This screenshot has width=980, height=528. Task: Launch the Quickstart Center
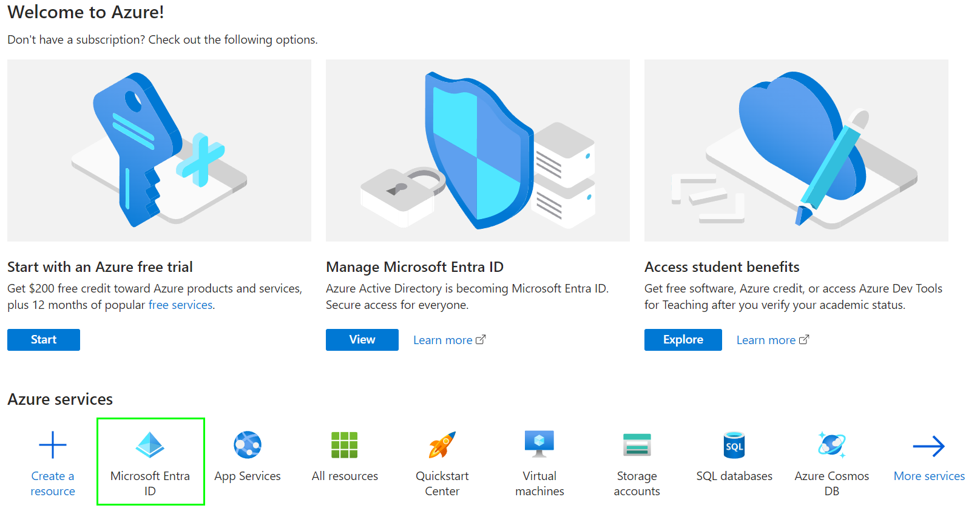coord(442,445)
